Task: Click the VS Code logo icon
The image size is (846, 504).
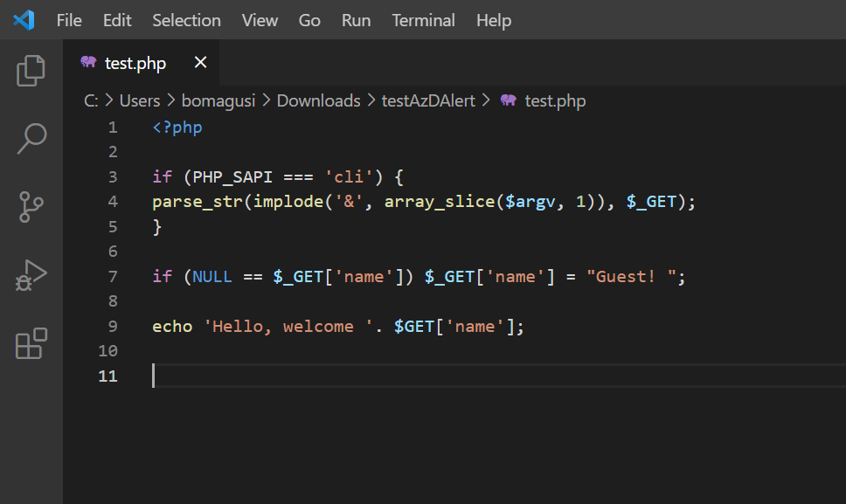Action: pyautogui.click(x=24, y=20)
